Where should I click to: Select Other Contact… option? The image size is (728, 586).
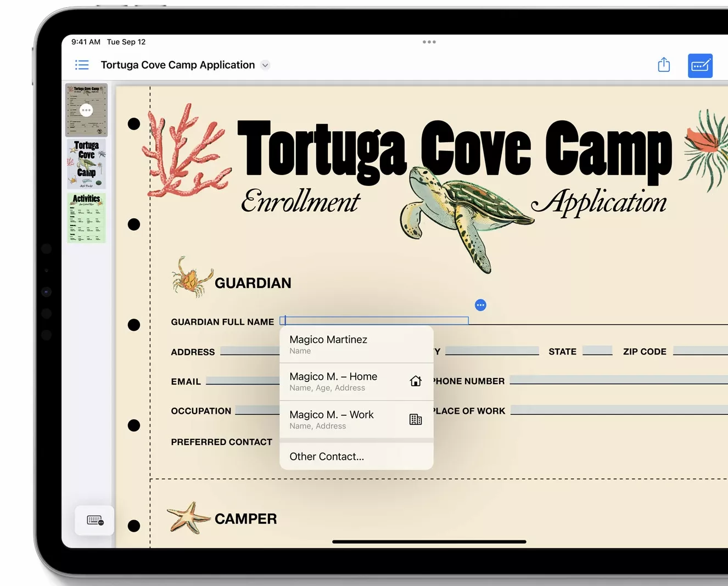(356, 457)
